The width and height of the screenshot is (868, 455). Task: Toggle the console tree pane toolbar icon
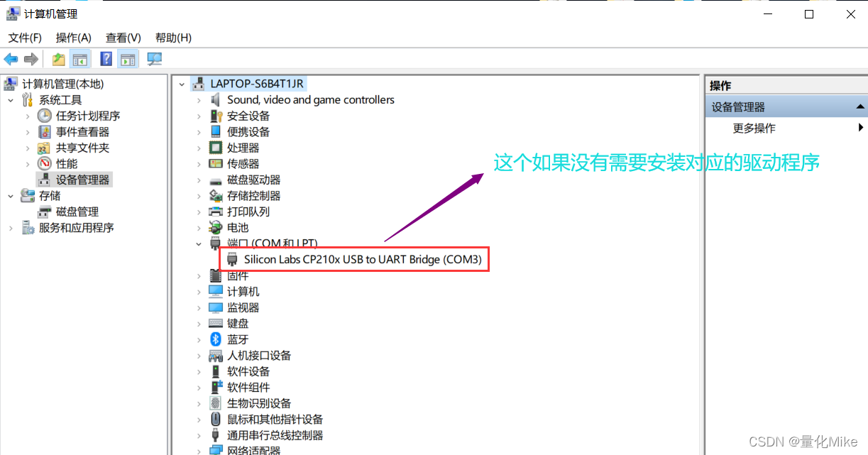81,59
